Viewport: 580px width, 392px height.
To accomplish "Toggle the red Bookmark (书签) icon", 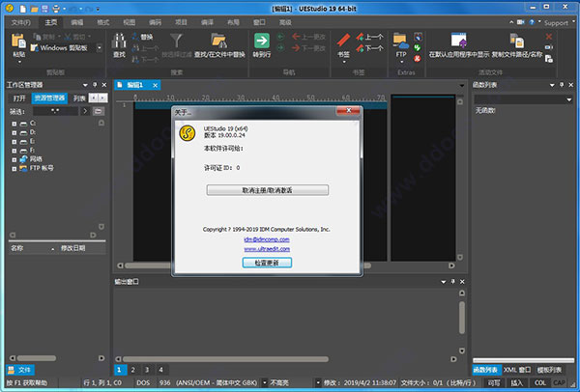I will point(343,41).
